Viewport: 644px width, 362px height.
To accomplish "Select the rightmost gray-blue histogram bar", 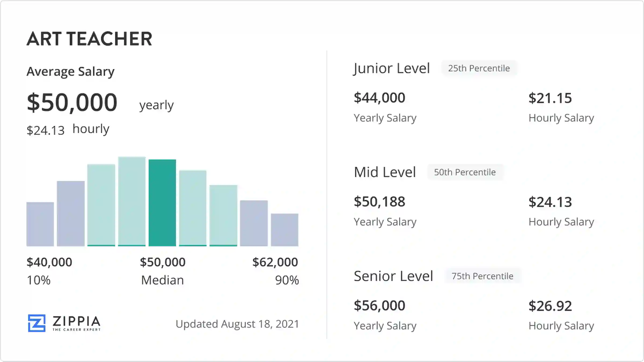I will click(284, 230).
